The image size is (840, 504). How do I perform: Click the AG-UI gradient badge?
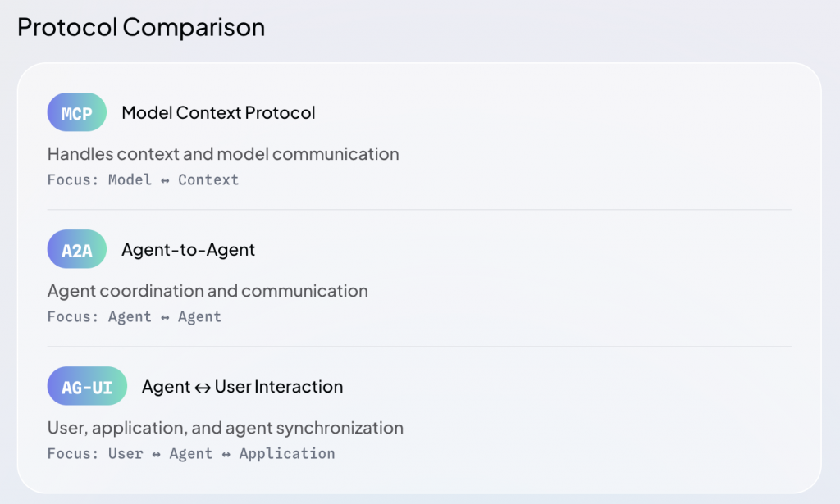coord(87,386)
